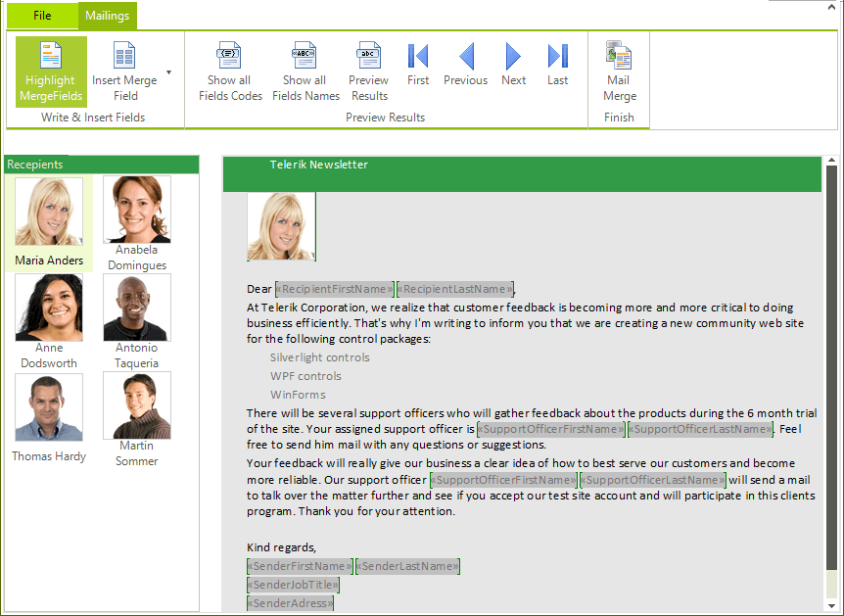Viewport: 844px width, 616px height.
Task: Click the recipient photo inside the letter
Action: (281, 226)
